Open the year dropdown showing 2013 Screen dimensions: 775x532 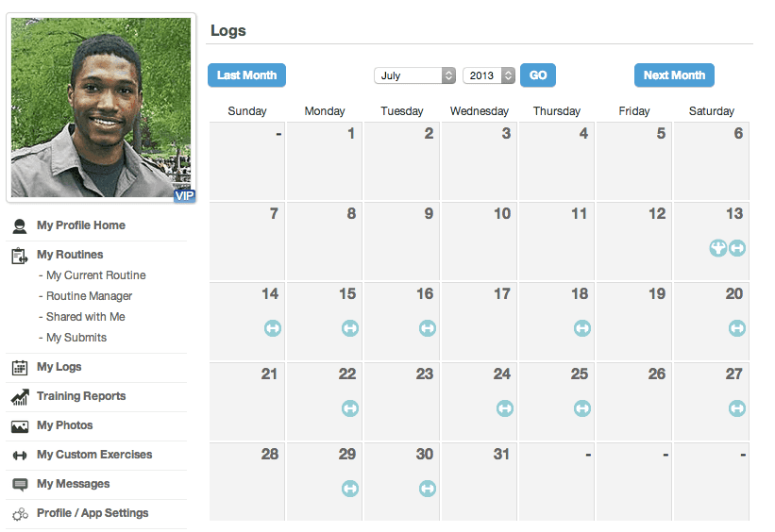click(488, 75)
